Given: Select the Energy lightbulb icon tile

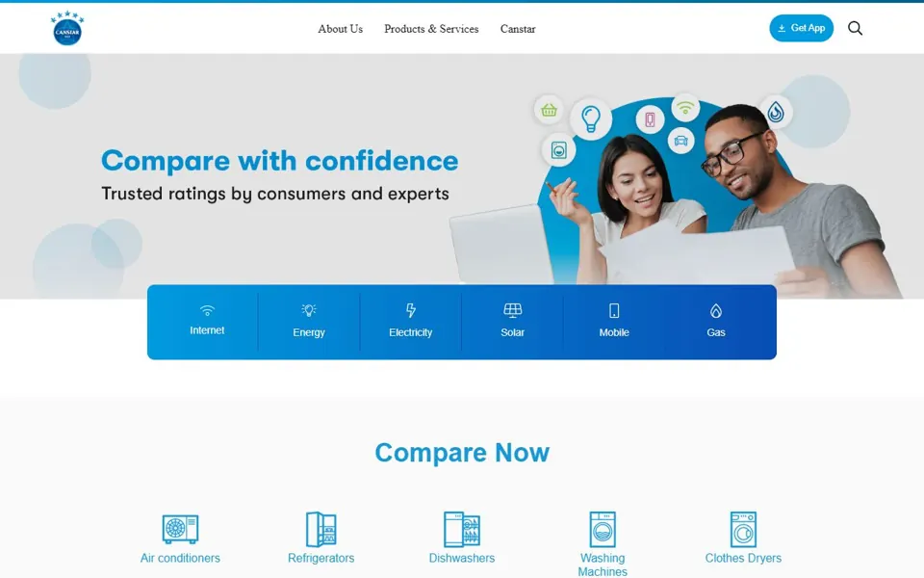Looking at the screenshot, I should point(309,309).
